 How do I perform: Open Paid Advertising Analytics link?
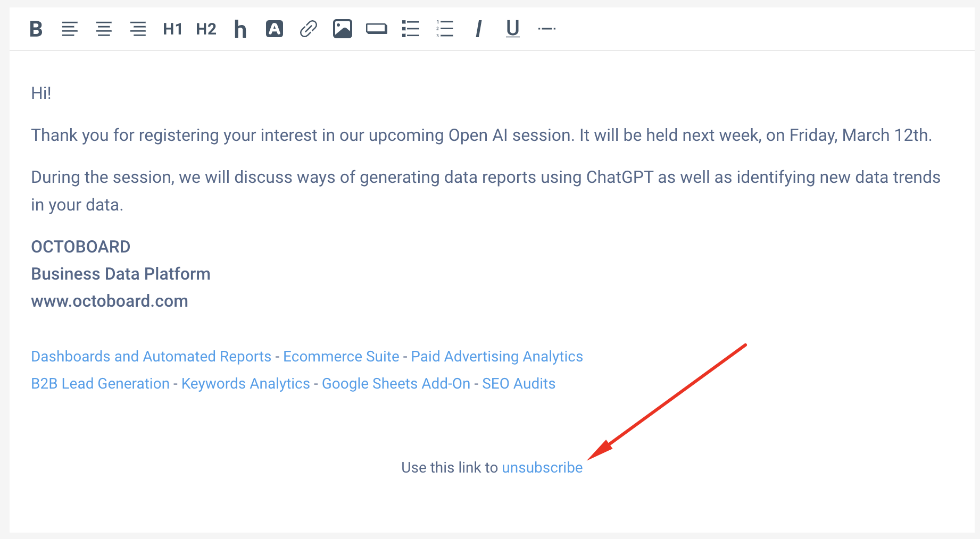(497, 356)
